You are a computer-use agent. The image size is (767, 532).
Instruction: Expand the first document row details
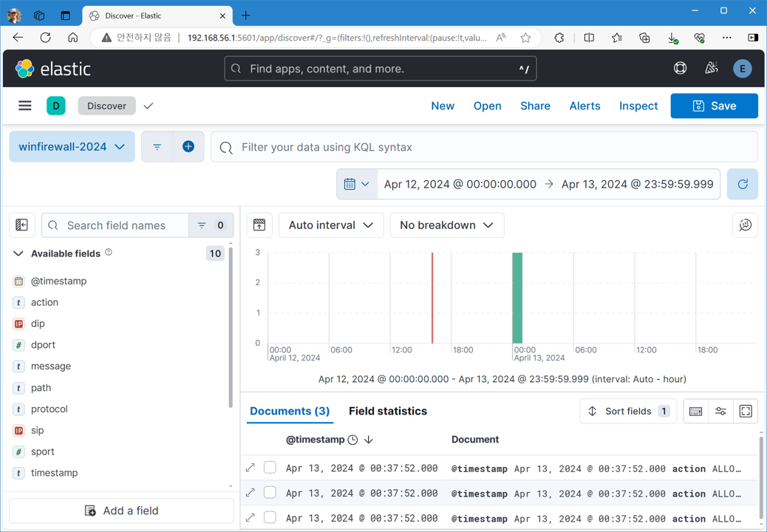(250, 468)
